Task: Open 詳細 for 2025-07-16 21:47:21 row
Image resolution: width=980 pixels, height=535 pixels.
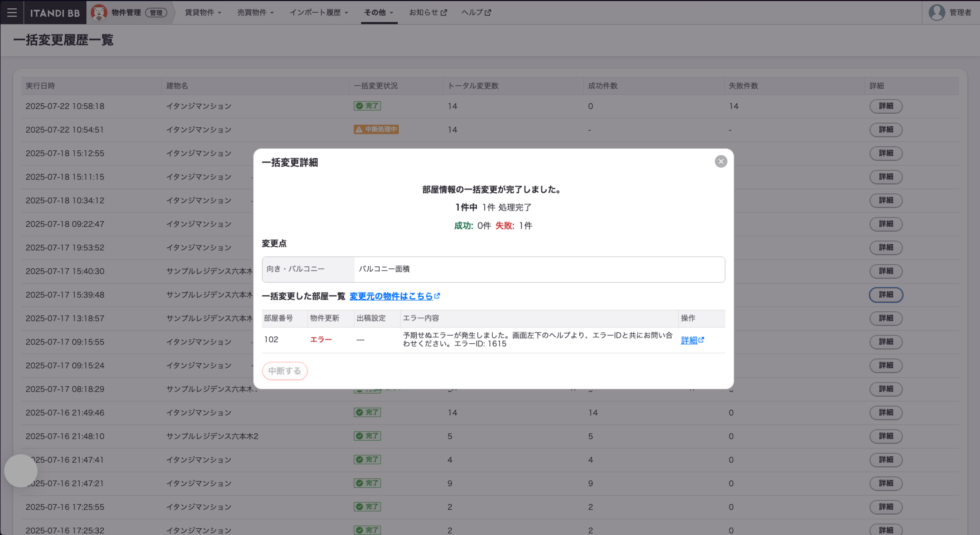Action: tap(886, 484)
